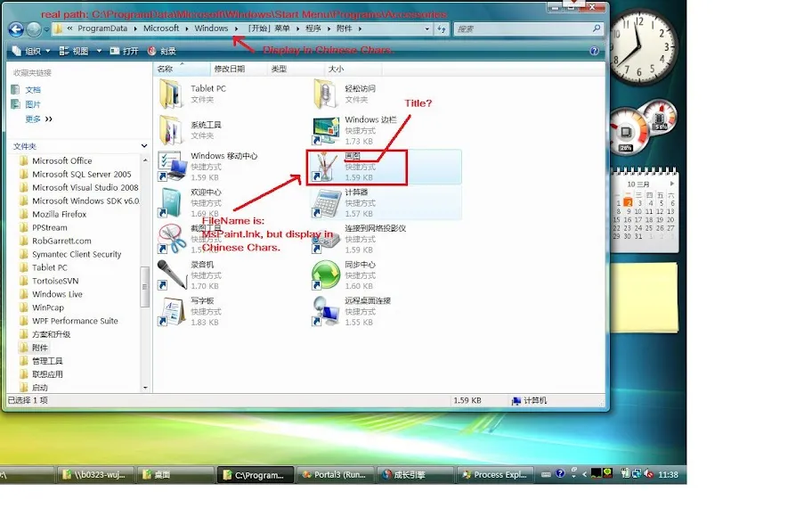Click the 刻录 burn toolbar button
The image size is (812, 508).
[161, 51]
